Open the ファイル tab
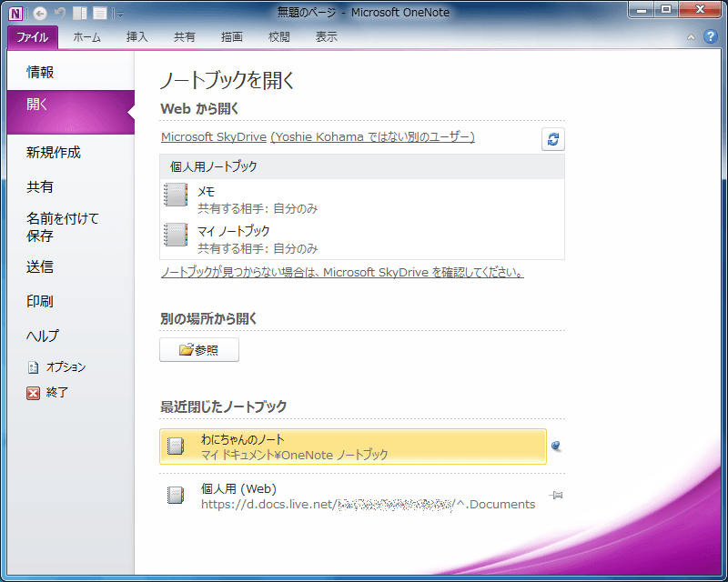Screen dimensions: 728x582 (33, 37)
